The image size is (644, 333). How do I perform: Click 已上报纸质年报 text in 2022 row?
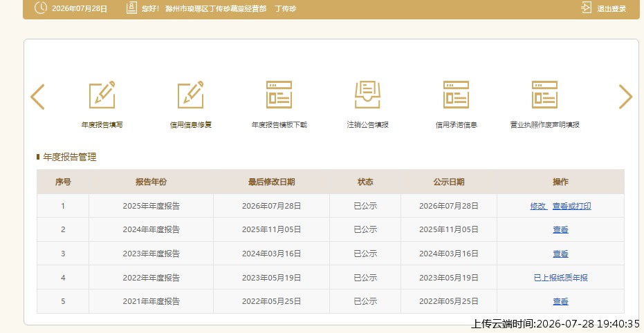point(560,278)
